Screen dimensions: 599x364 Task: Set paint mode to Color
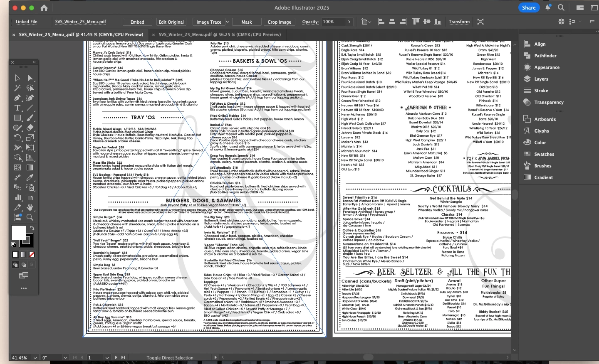15,254
